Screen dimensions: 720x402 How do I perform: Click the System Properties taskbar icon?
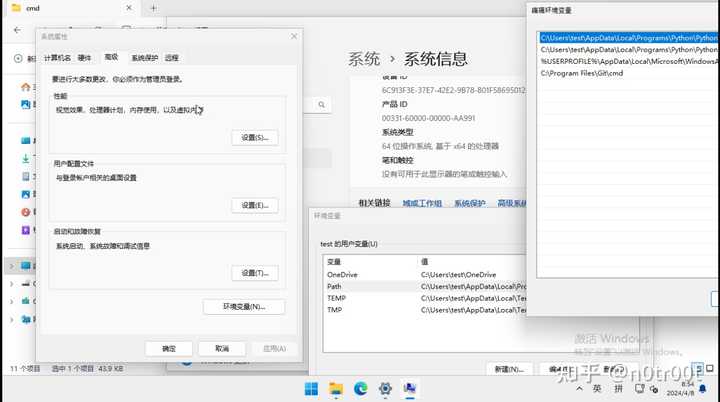[410, 389]
